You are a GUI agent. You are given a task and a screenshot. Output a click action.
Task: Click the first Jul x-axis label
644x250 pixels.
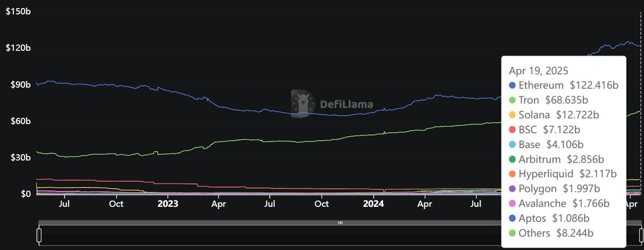pos(64,204)
